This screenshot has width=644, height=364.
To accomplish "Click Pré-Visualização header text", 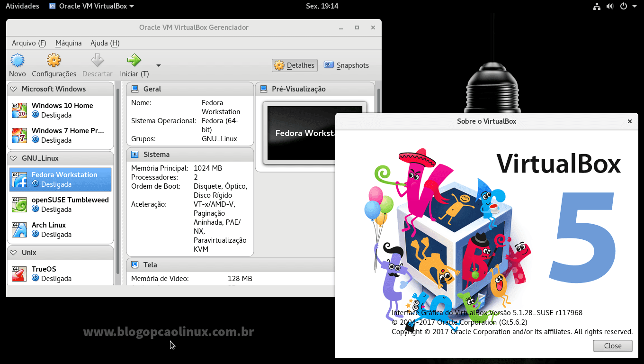I will (299, 89).
